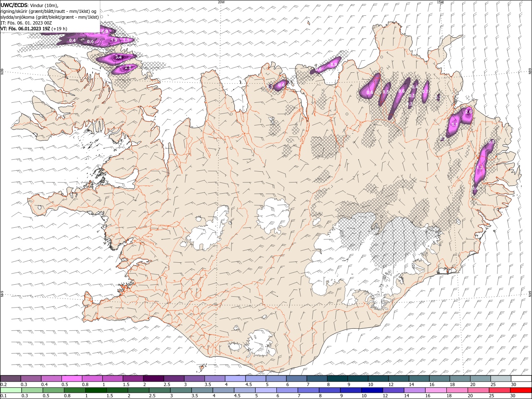Click upper scale dark purple swatch between 2 and 2.5
This screenshot has width=532, height=399.
point(153,378)
